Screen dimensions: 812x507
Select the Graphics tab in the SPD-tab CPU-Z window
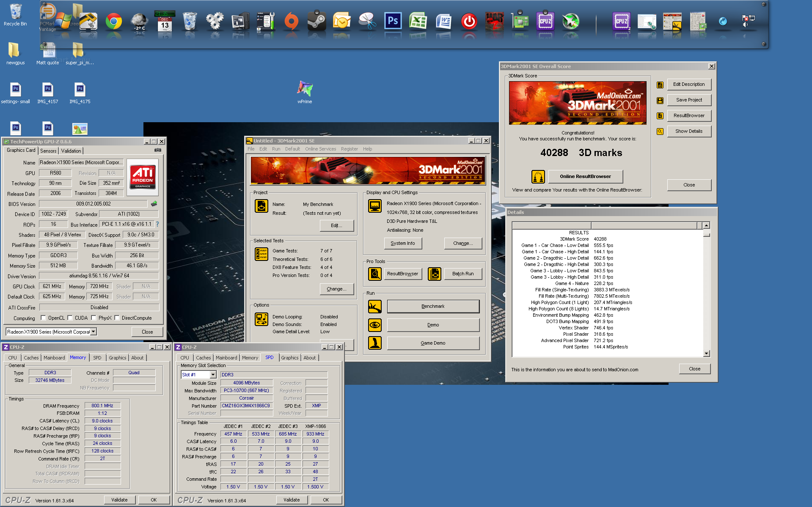click(x=290, y=358)
